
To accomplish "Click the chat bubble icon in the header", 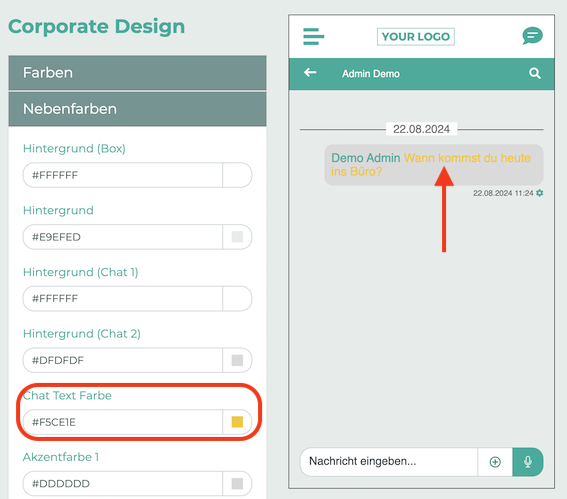I will tap(532, 36).
